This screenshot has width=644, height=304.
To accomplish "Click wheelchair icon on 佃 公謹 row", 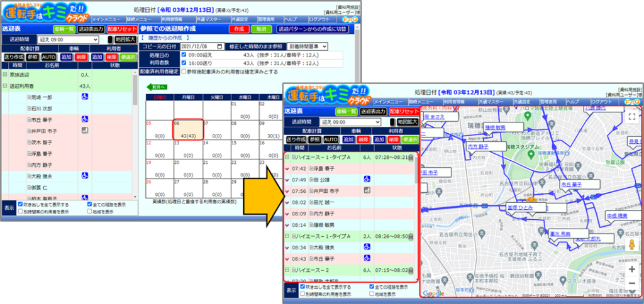I will 367,179.
